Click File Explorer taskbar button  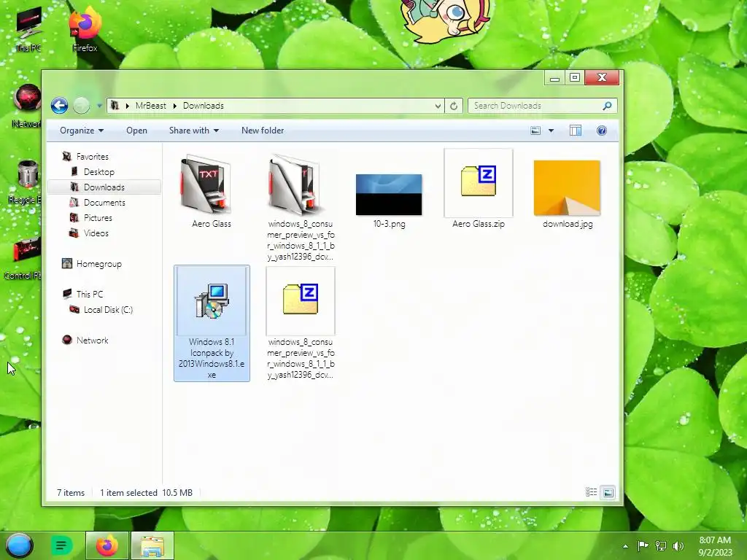(x=152, y=545)
